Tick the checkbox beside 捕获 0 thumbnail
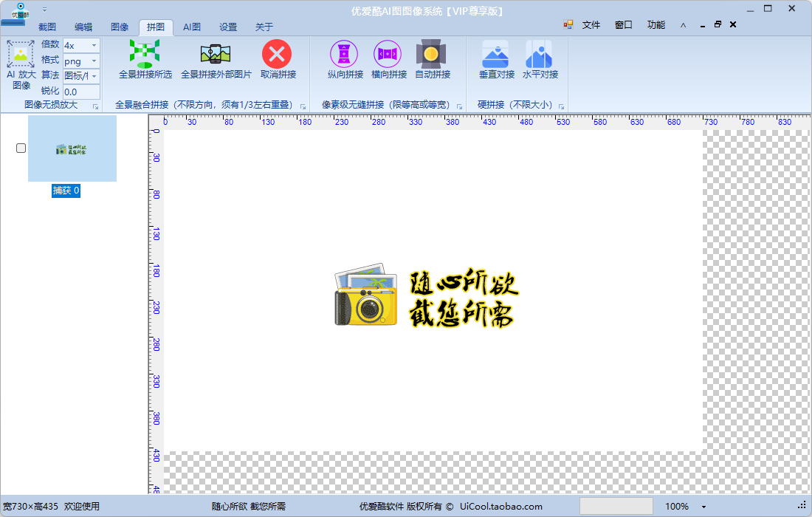 point(21,148)
